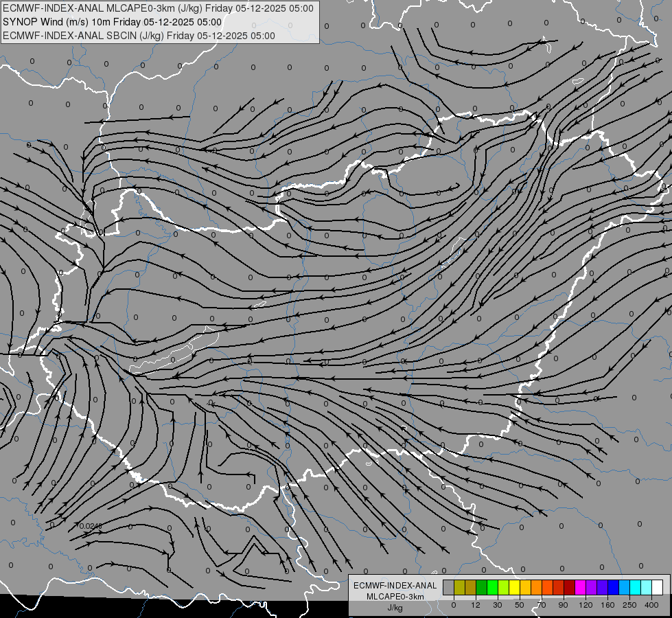672x618 pixels.
Task: Click the legend value 160
Action: coord(607,605)
